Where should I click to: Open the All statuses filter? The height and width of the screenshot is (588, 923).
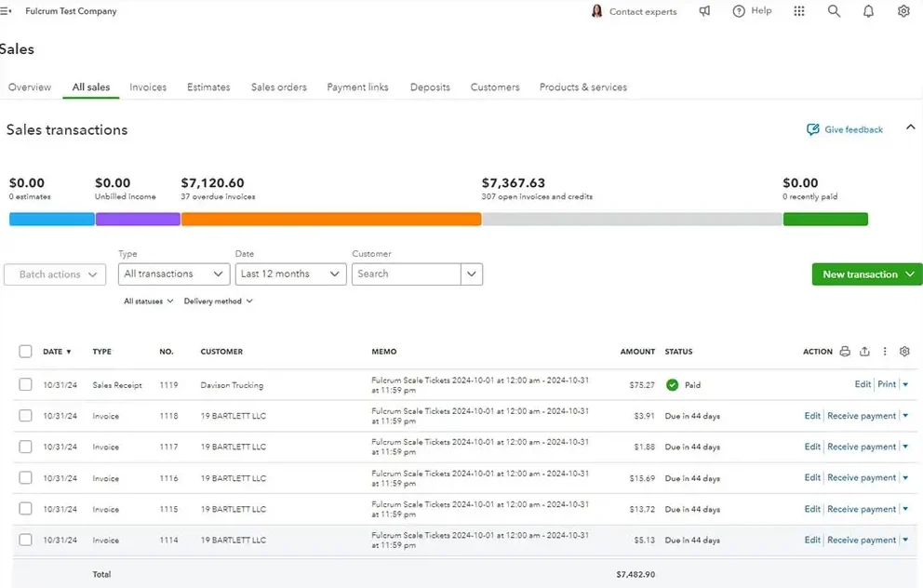click(147, 301)
